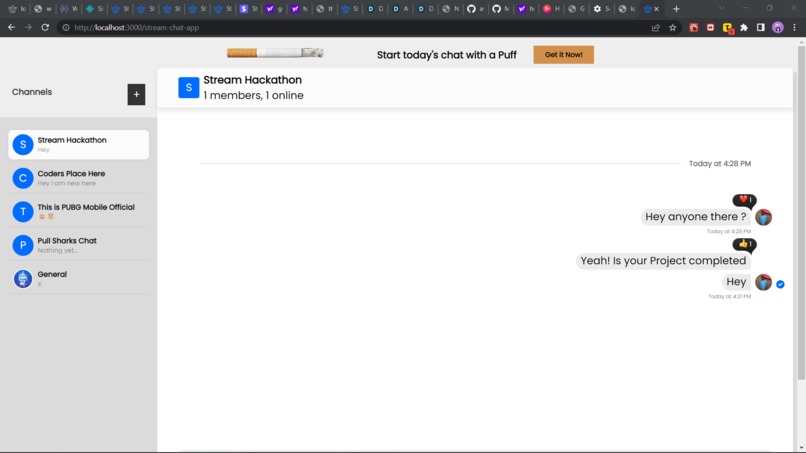The image size is (806, 453).
Task: Toggle the browser side panel icon
Action: (x=761, y=28)
